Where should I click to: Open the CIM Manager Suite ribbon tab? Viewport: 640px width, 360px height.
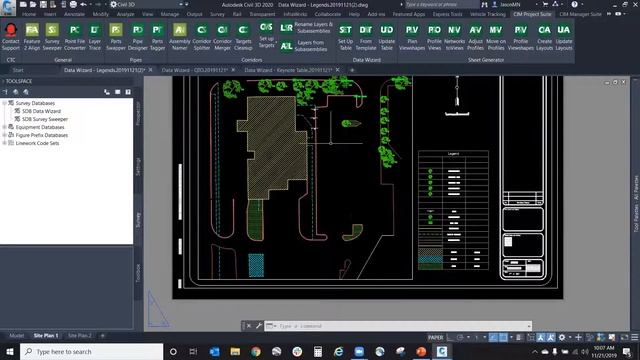click(x=580, y=14)
